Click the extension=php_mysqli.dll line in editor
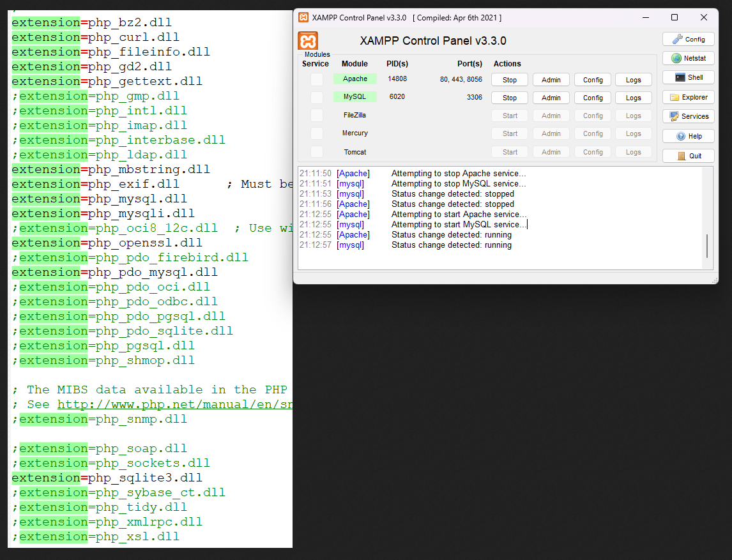This screenshot has height=560, width=732. 103,213
